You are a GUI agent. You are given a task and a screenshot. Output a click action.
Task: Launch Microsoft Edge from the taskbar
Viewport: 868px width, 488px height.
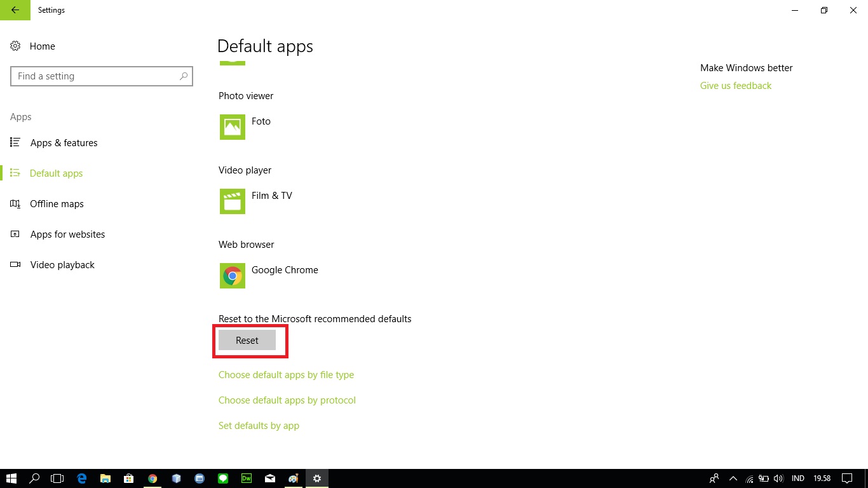[x=82, y=478]
